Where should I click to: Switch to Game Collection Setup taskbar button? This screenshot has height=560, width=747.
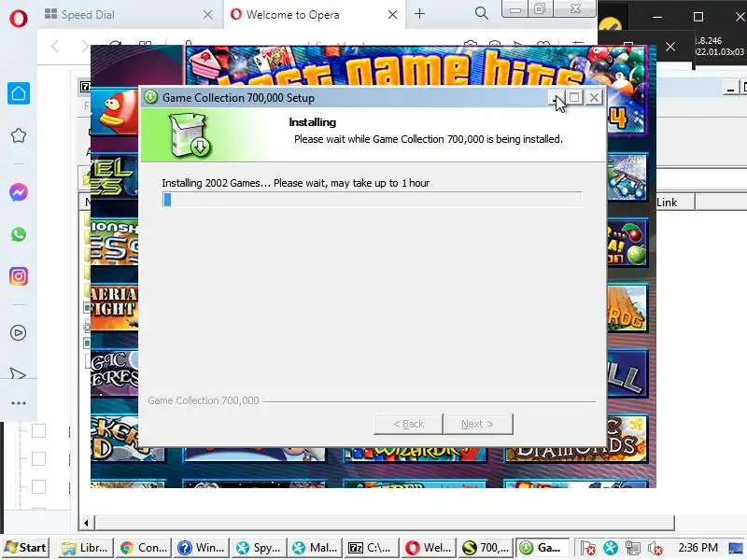[x=543, y=548]
